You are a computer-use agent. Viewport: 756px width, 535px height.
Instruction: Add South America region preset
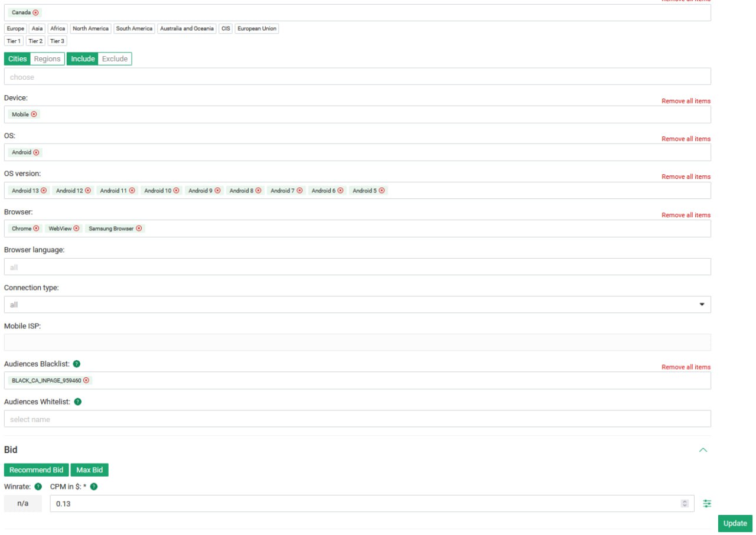click(134, 28)
